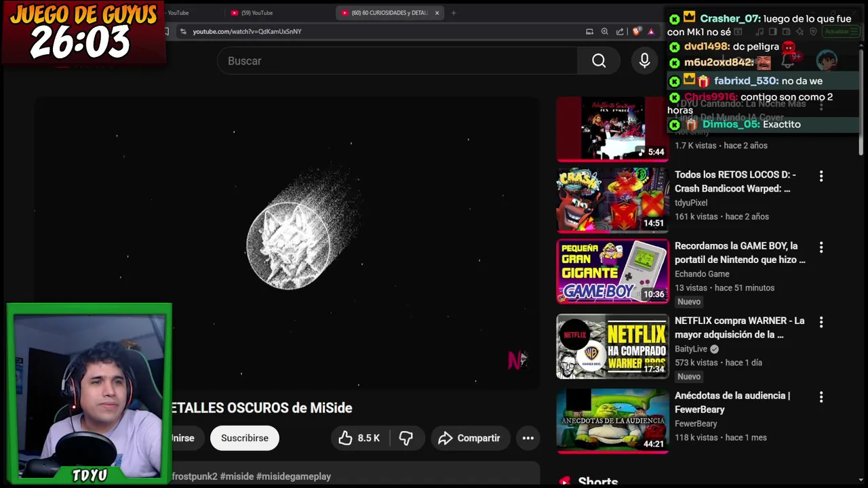Open a new browser tab
The image size is (868, 488).
(454, 13)
